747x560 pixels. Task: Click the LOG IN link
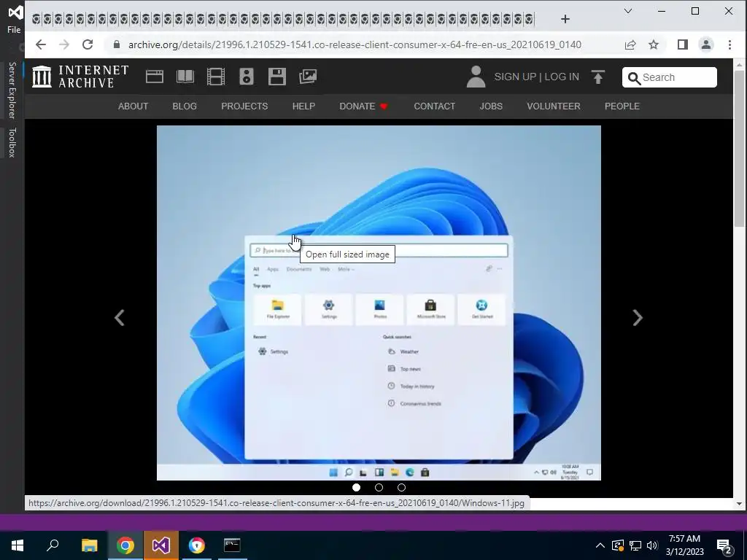tap(562, 77)
